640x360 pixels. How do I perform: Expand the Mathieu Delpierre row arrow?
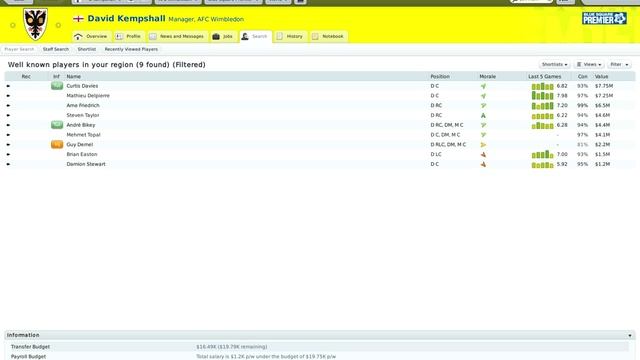pyautogui.click(x=8, y=96)
